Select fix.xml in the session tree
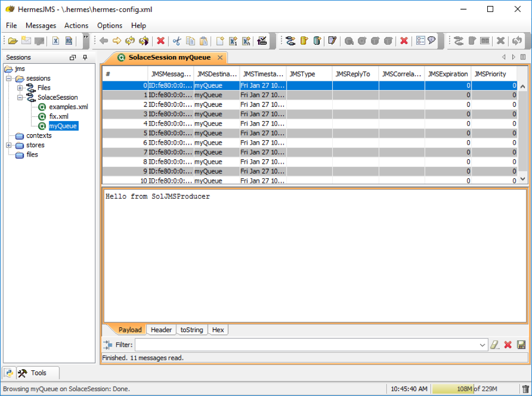532x396 pixels. [x=58, y=116]
